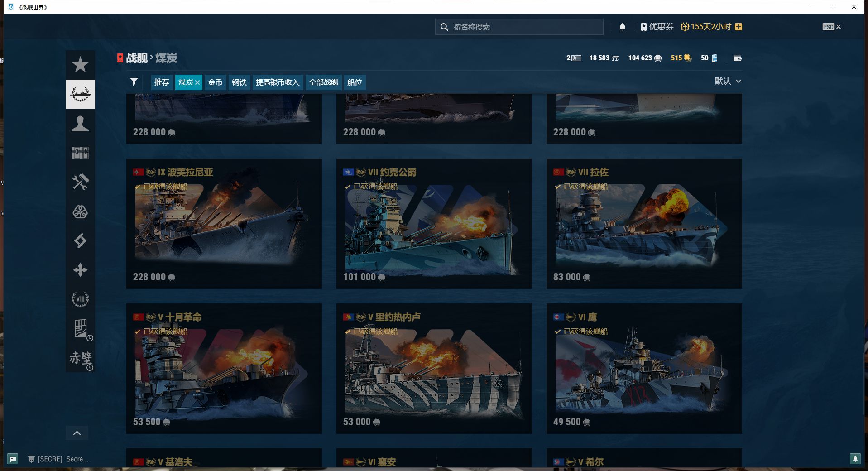Click the search-by-name input field
Viewport: 868px width, 471px height.
(525, 27)
